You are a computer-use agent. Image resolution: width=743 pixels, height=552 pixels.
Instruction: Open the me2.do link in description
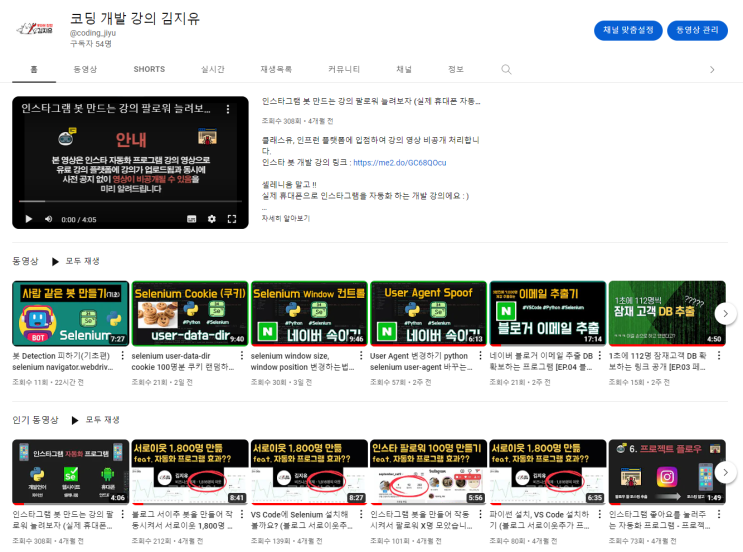tap(400, 163)
